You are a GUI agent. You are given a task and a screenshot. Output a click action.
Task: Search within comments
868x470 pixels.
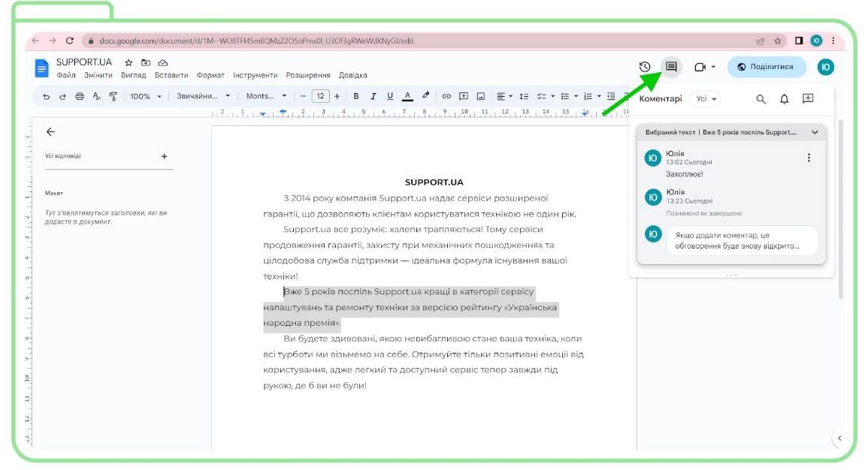761,99
